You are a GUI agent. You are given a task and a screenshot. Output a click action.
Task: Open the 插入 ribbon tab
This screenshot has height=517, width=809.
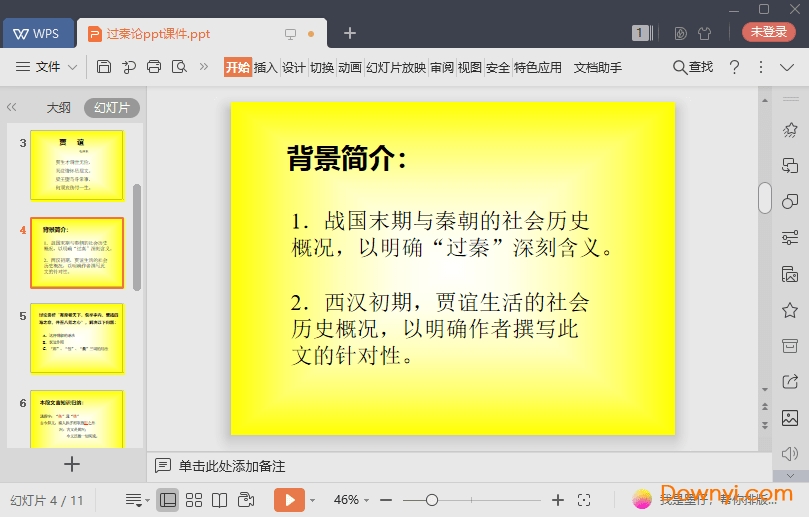(x=265, y=67)
